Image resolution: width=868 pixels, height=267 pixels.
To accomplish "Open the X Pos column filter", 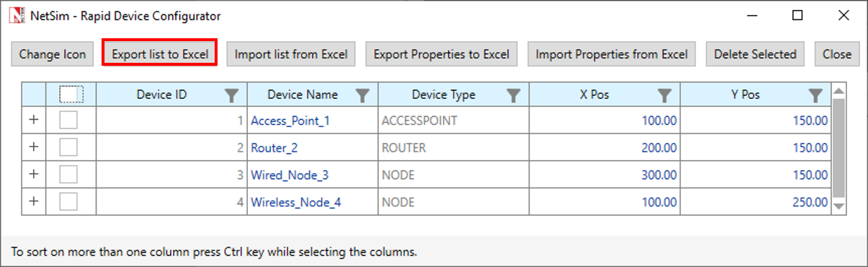I will point(665,95).
